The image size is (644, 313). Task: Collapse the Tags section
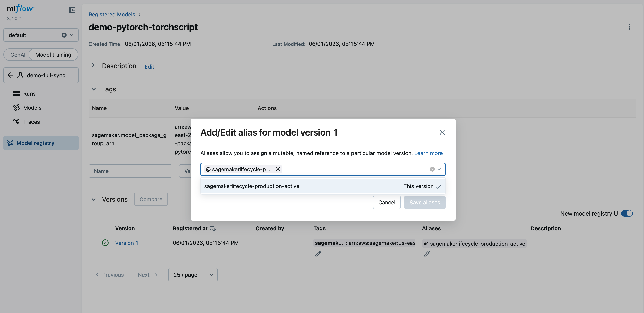coord(94,89)
